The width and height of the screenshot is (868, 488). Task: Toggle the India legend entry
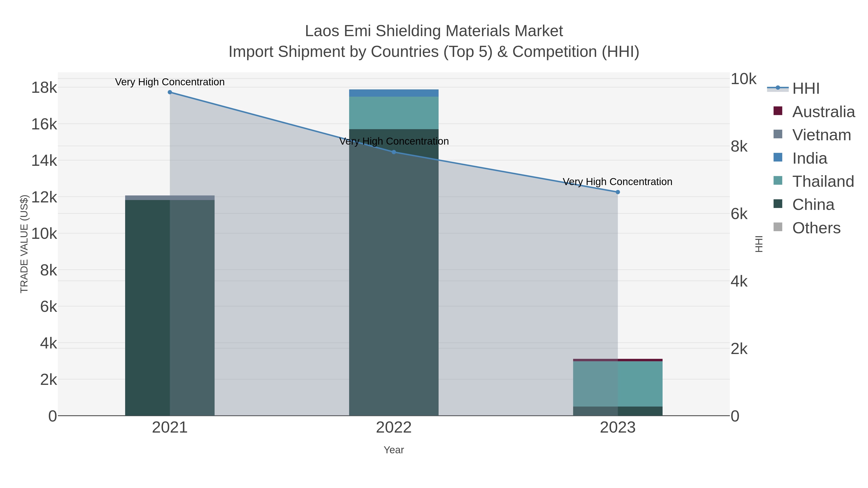point(800,158)
